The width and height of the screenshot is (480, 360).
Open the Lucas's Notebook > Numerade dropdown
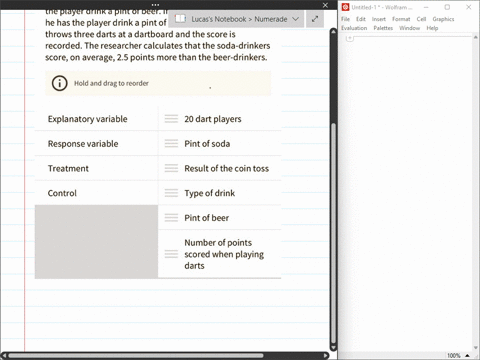236,19
